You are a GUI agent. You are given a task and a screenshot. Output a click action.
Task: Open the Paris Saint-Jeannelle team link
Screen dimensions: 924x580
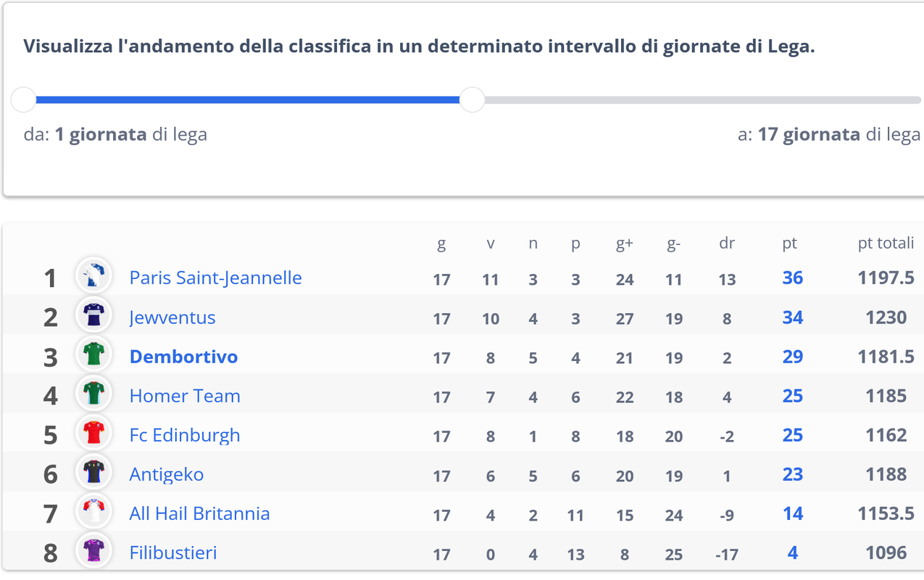click(215, 278)
